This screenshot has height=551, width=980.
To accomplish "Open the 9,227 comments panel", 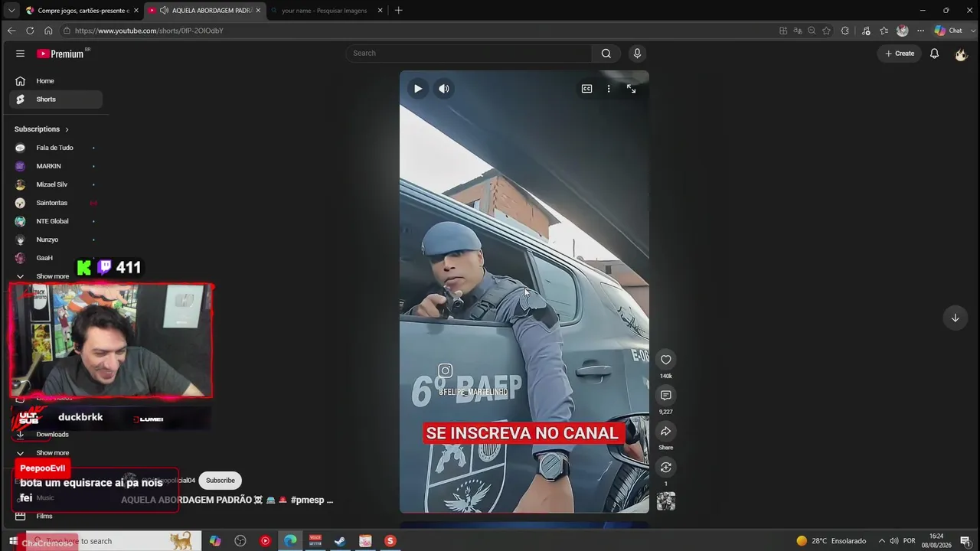I will [666, 396].
